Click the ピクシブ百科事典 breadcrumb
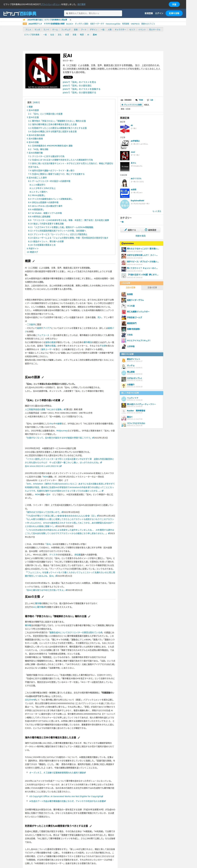This screenshot has height=868, width=197. (x=32, y=34)
